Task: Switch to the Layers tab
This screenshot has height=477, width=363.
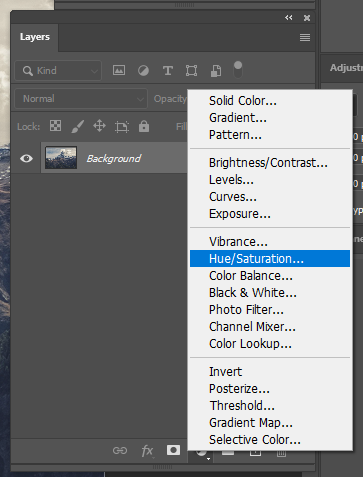Action: click(35, 37)
